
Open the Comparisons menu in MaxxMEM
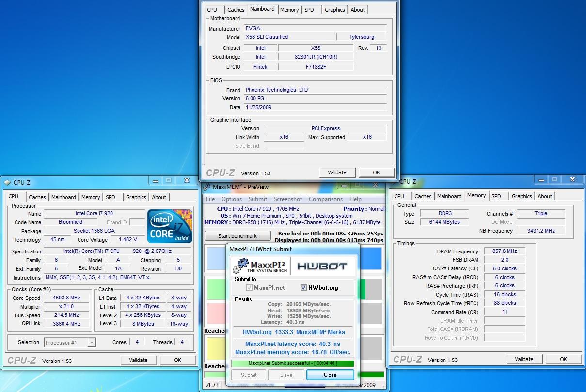point(326,199)
